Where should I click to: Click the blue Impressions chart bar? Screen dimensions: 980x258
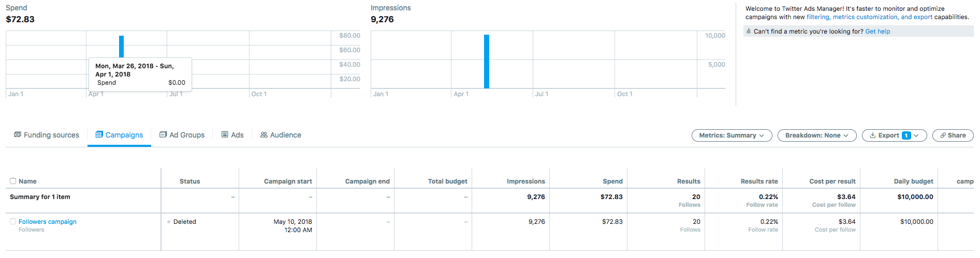[x=487, y=62]
